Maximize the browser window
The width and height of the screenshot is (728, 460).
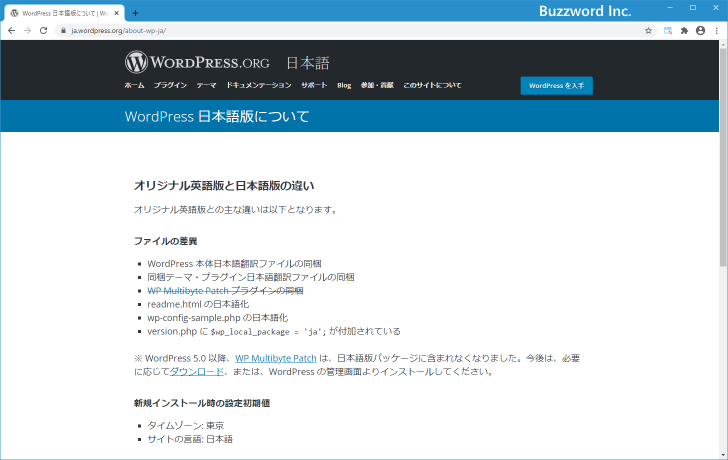693,8
